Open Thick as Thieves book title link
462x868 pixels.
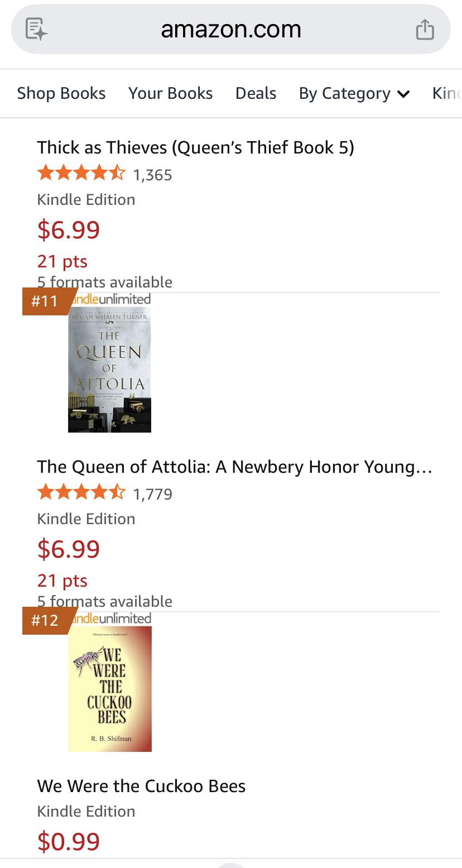pos(195,147)
